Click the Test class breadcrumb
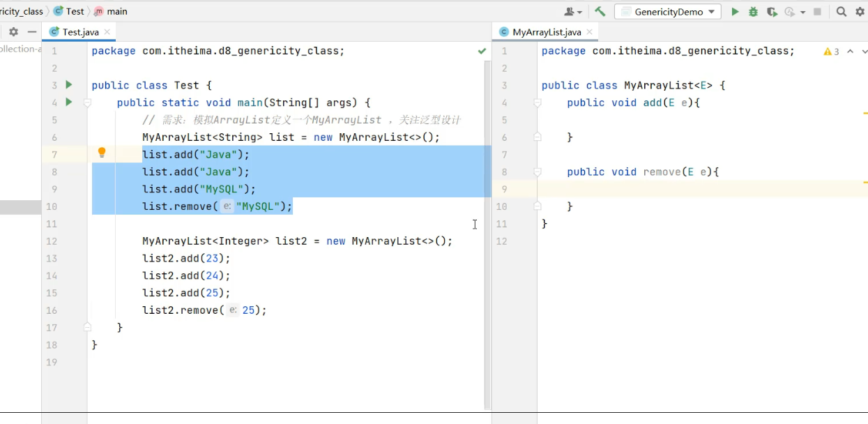The height and width of the screenshot is (424, 868). click(x=68, y=11)
